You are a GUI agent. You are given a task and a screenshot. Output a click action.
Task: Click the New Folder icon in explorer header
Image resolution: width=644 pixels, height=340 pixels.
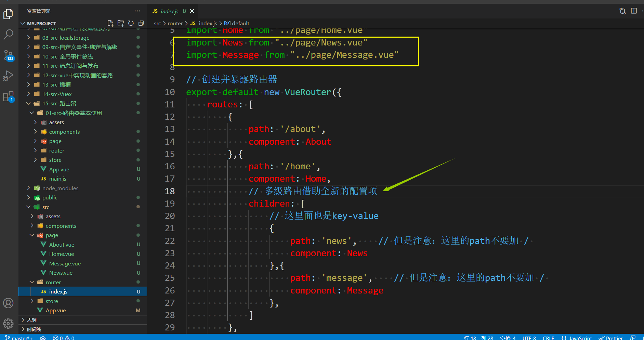pos(121,23)
